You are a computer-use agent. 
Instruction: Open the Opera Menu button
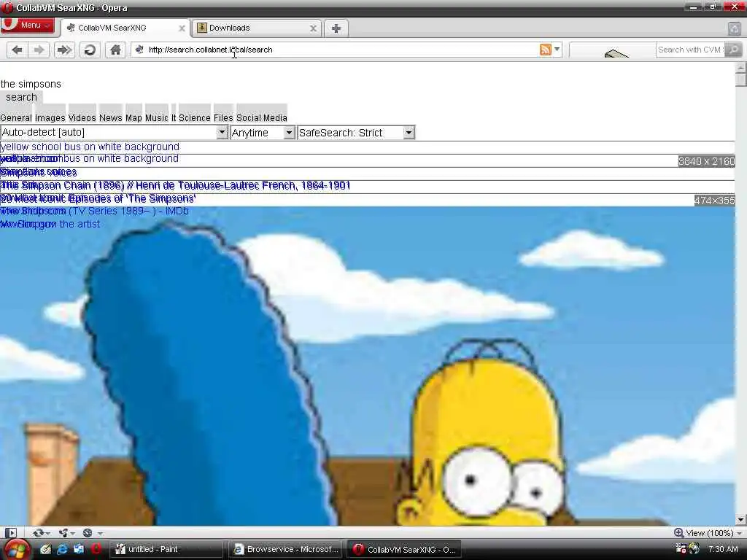(x=27, y=26)
